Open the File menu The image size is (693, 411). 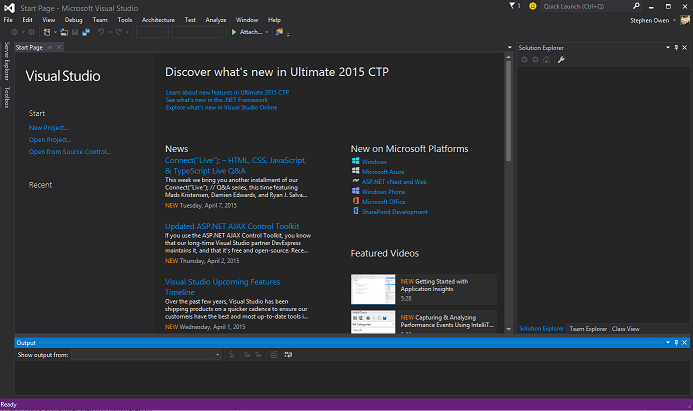pos(8,20)
